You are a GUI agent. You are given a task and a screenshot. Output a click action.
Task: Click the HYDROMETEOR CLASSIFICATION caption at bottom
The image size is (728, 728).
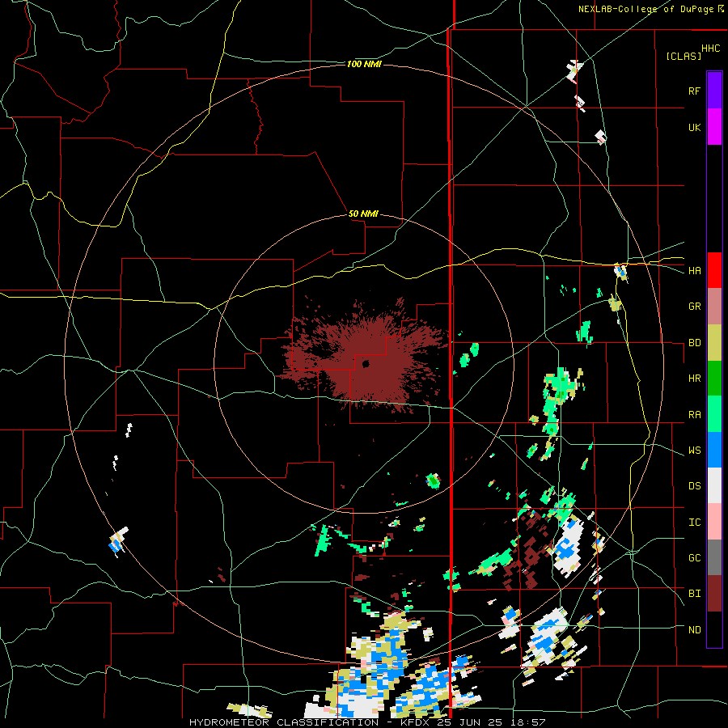283,722
